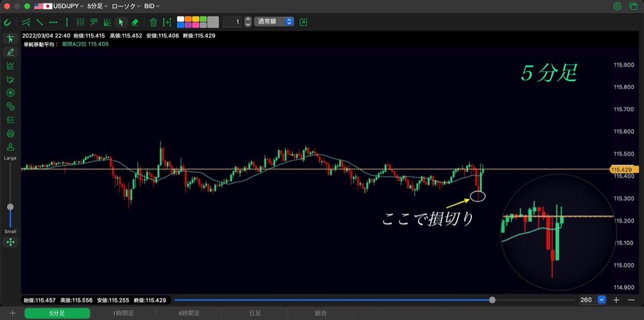Click the Large/Small size slider handle
The height and width of the screenshot is (320, 644).
pyautogui.click(x=10, y=207)
